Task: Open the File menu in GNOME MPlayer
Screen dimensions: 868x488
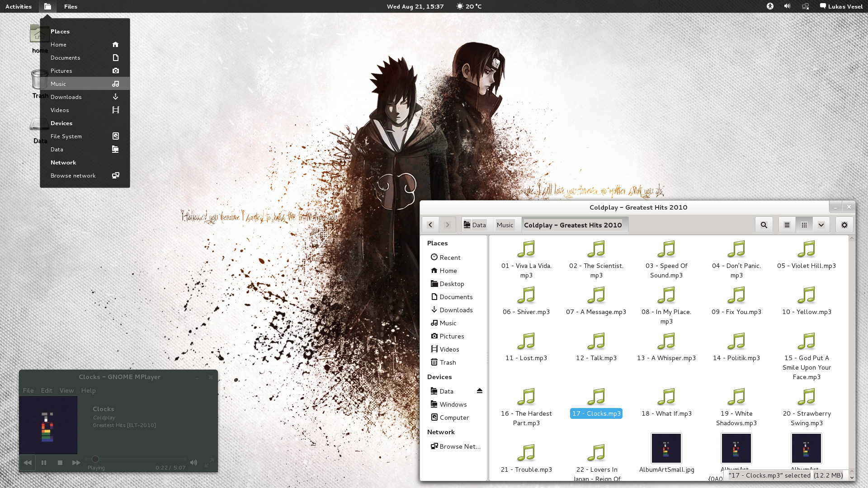Action: (28, 390)
